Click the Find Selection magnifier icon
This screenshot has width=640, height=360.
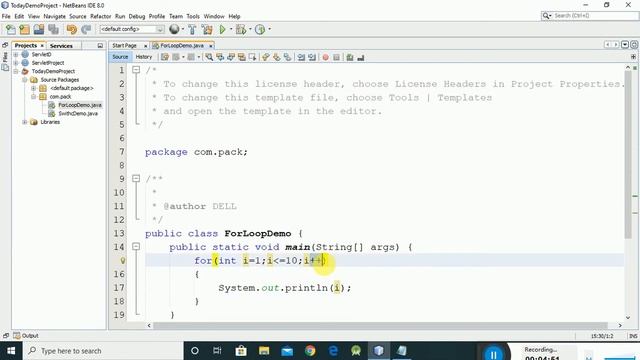tap(209, 57)
